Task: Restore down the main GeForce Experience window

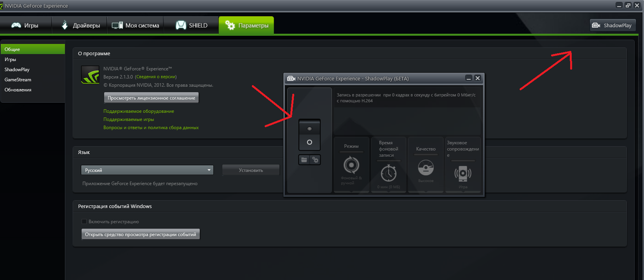Action: pyautogui.click(x=628, y=5)
